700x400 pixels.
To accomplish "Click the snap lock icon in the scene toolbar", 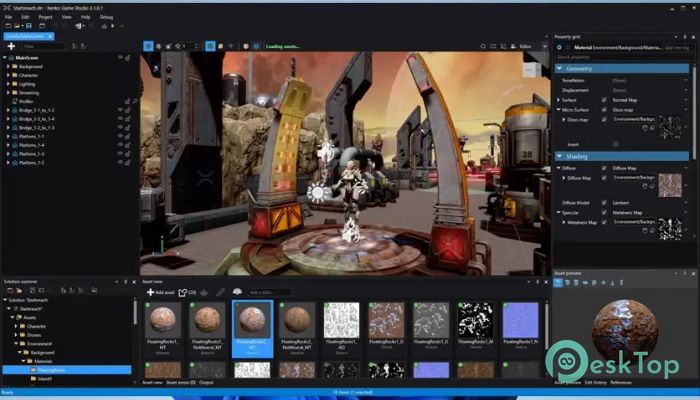I will coord(169,46).
